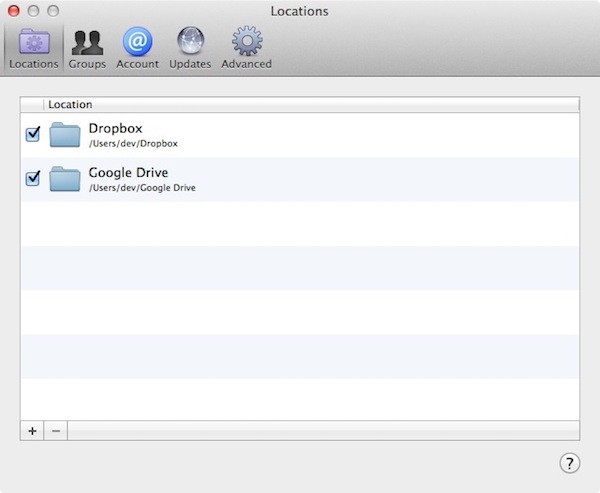Image resolution: width=600 pixels, height=493 pixels.
Task: Add a new location with plus button
Action: [33, 431]
